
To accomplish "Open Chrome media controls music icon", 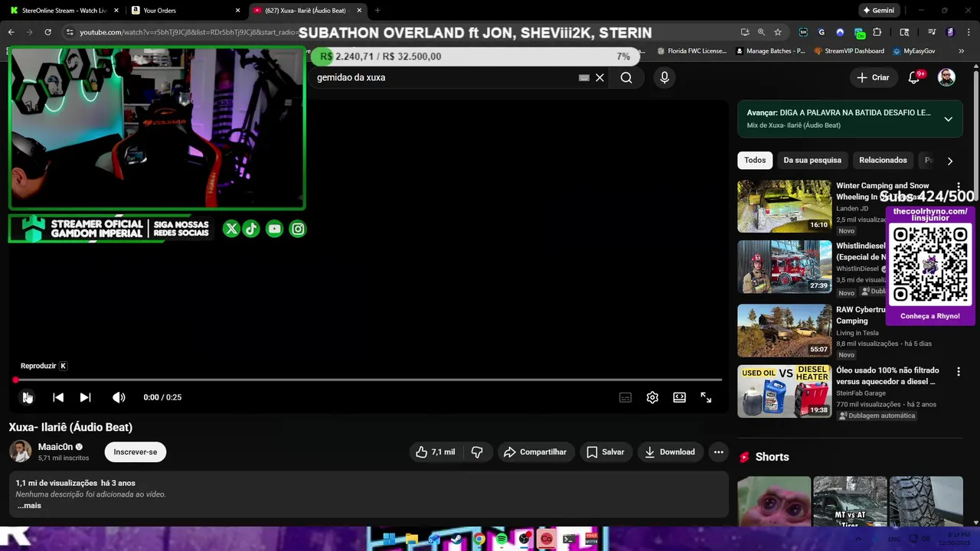I will click(x=932, y=32).
